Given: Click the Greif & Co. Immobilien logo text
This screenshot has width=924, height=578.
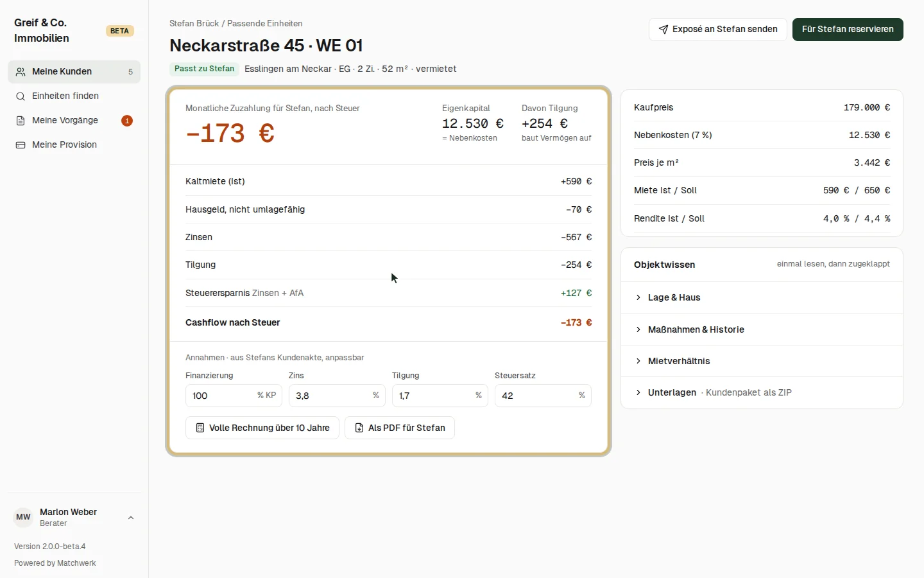Looking at the screenshot, I should (x=42, y=30).
